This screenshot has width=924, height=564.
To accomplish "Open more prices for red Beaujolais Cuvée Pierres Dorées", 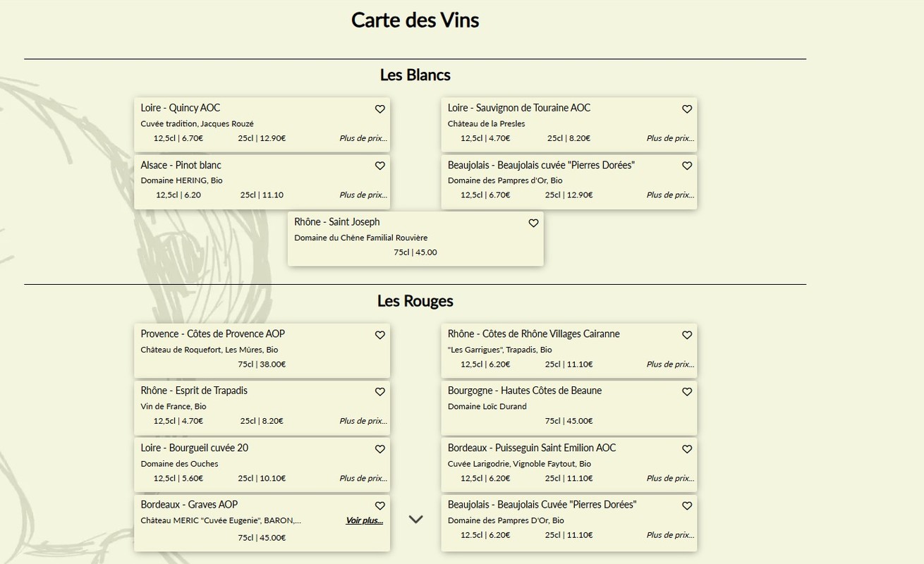I will [671, 535].
